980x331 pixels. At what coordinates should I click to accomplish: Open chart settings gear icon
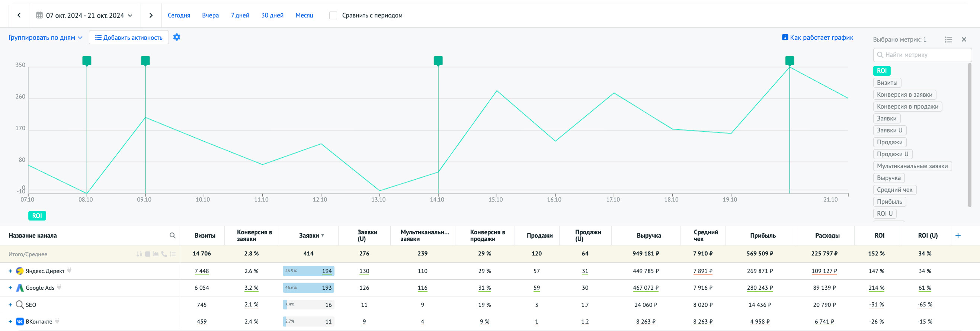(176, 37)
